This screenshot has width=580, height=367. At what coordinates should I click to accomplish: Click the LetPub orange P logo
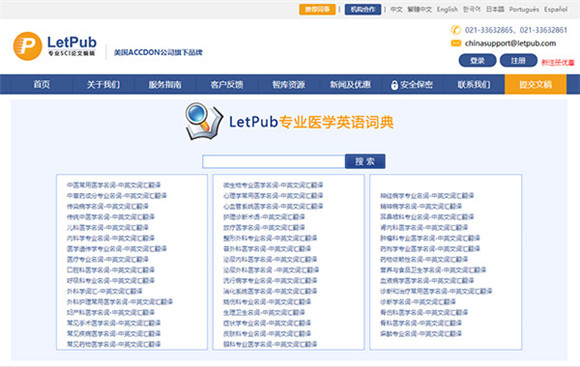click(27, 46)
